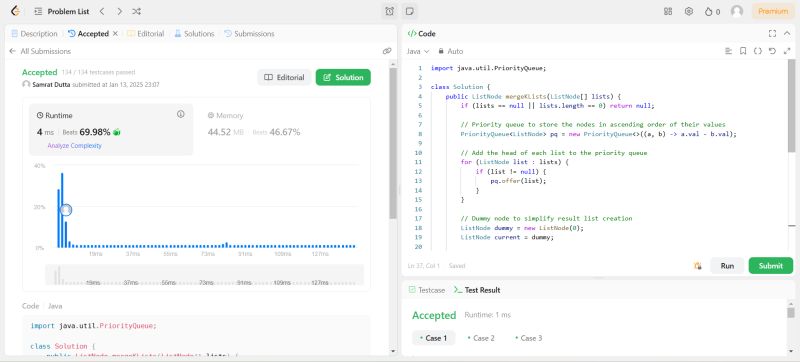800x362 pixels.
Task: Select Case 2 test case
Action: (x=481, y=338)
